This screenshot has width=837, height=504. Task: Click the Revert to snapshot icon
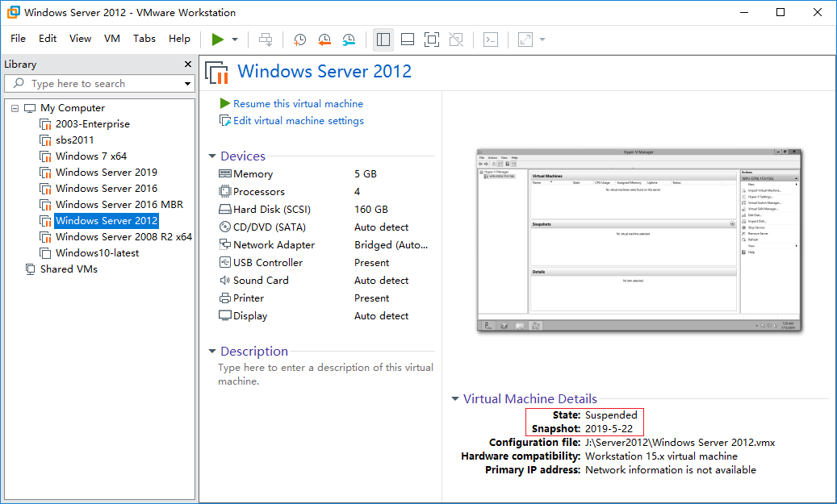click(324, 39)
